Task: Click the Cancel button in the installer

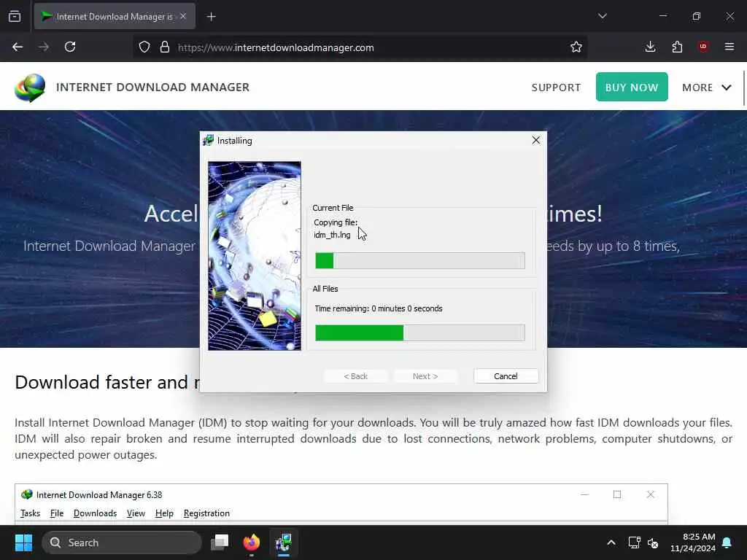Action: 506,376
